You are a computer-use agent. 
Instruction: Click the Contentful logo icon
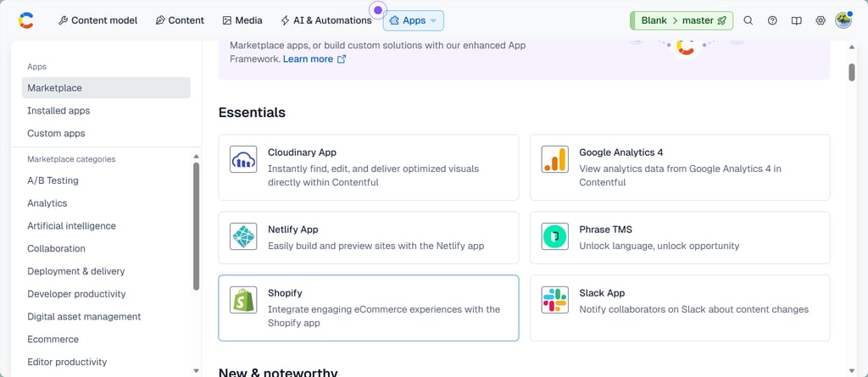click(x=25, y=20)
